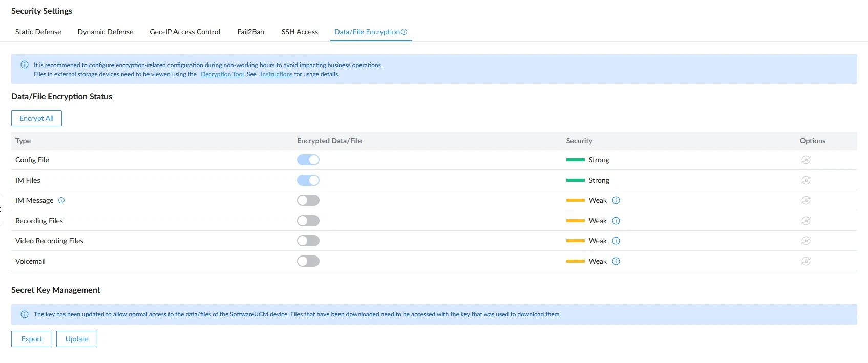The width and height of the screenshot is (868, 363).
Task: Disable the Config File encryption toggle
Action: (x=308, y=160)
